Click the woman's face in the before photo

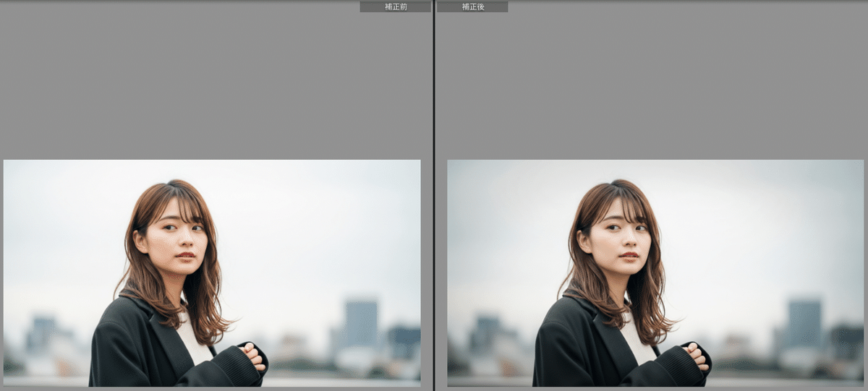coord(176,235)
